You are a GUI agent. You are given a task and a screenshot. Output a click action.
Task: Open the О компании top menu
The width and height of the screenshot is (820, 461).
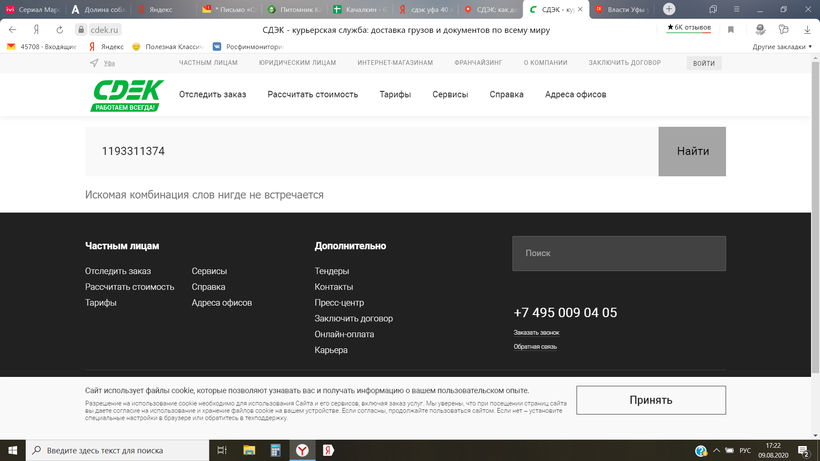point(545,63)
